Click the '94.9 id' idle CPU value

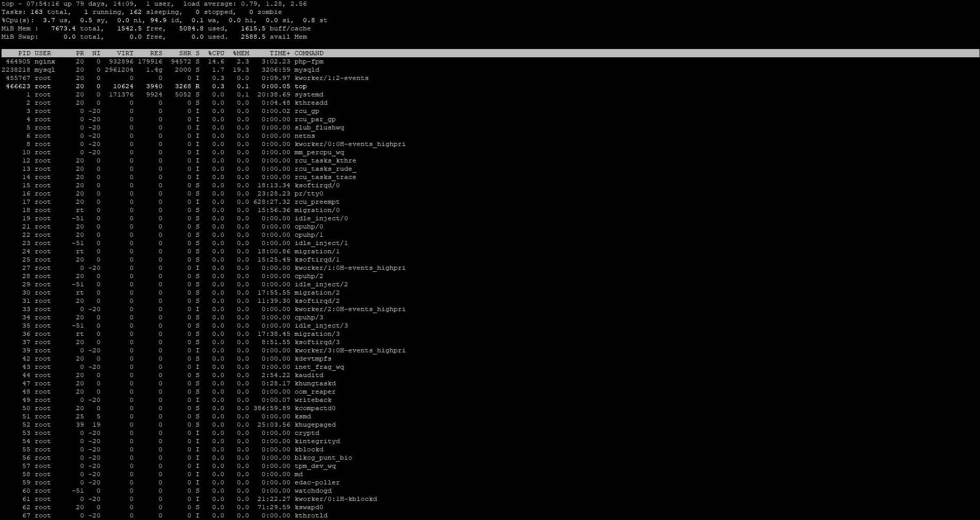[165, 20]
